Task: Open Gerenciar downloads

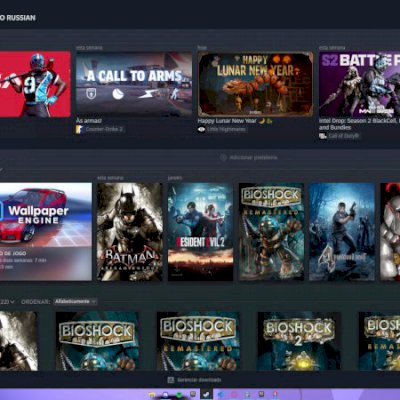Action: (x=194, y=380)
